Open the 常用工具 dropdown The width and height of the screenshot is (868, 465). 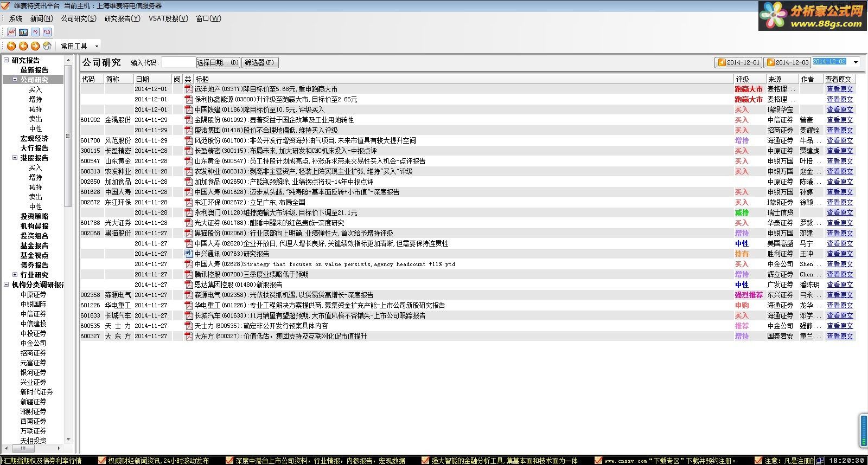point(80,46)
